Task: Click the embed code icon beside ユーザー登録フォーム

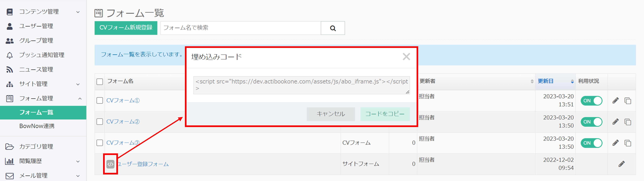Action: tap(110, 164)
